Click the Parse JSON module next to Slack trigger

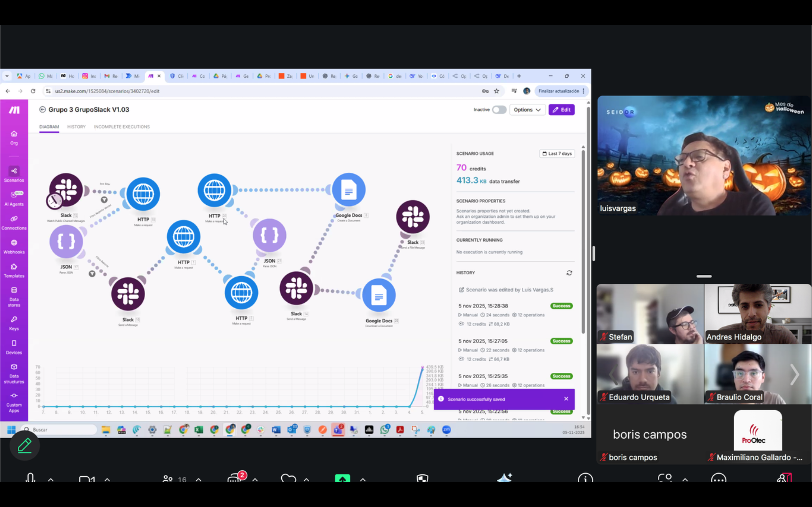pos(66,241)
